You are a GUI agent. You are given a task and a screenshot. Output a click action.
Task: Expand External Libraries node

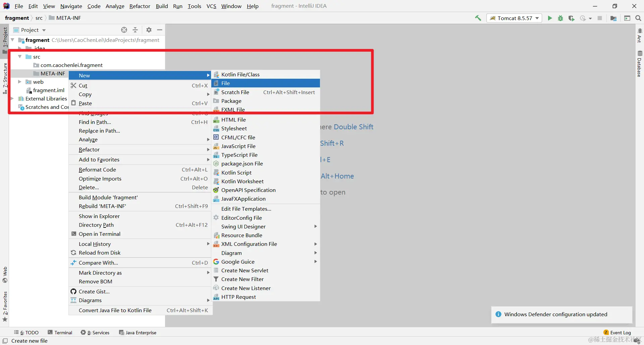(x=13, y=98)
